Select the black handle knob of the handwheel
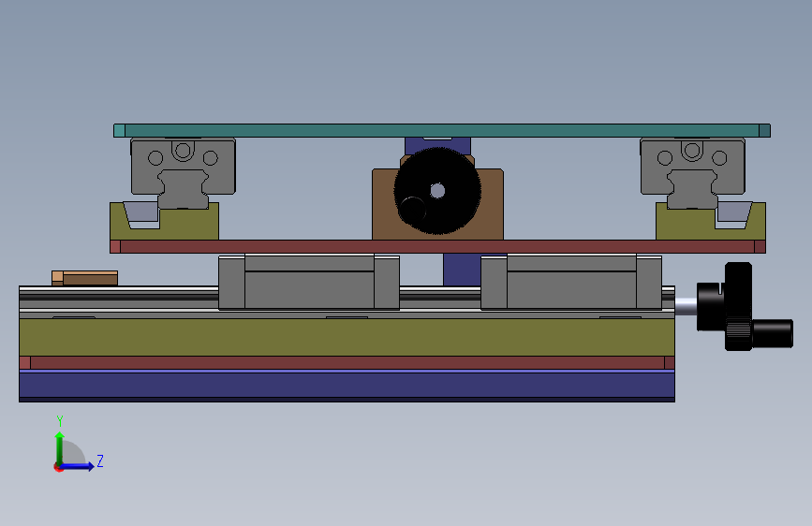812x526 pixels. 772,333
